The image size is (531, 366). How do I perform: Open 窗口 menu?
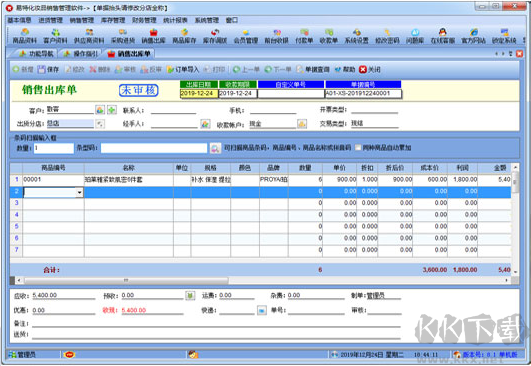click(232, 20)
